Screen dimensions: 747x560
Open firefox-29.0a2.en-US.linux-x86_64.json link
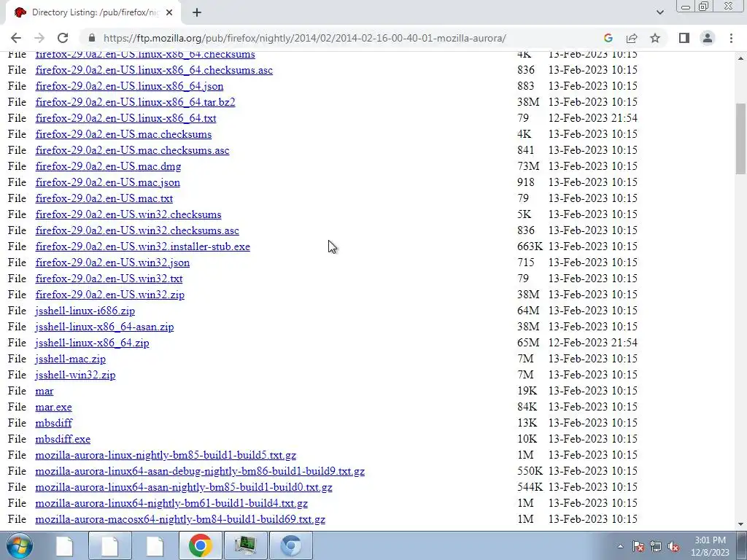(129, 86)
